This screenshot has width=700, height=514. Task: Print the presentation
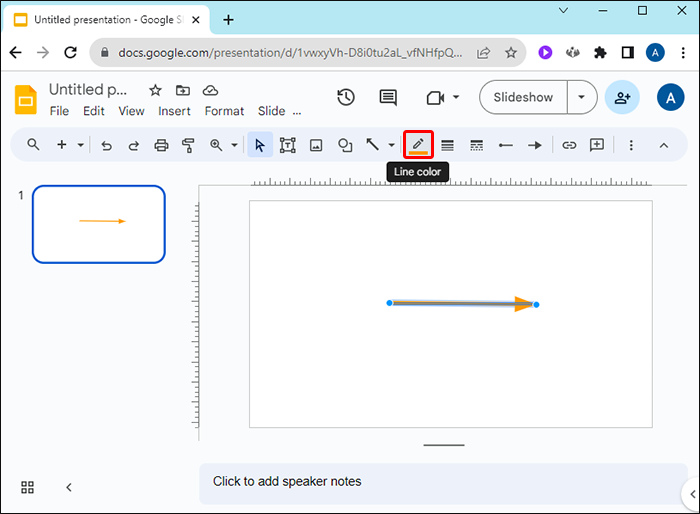[x=161, y=145]
